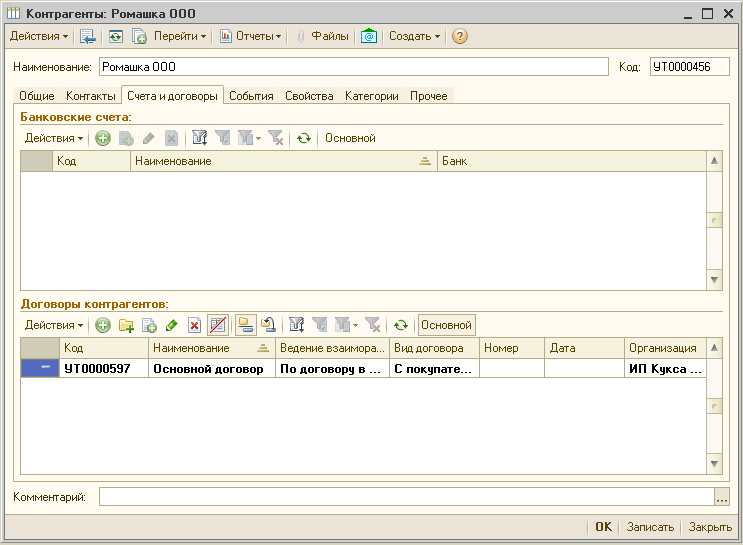Select the Счета и договоры tab

[x=172, y=96]
